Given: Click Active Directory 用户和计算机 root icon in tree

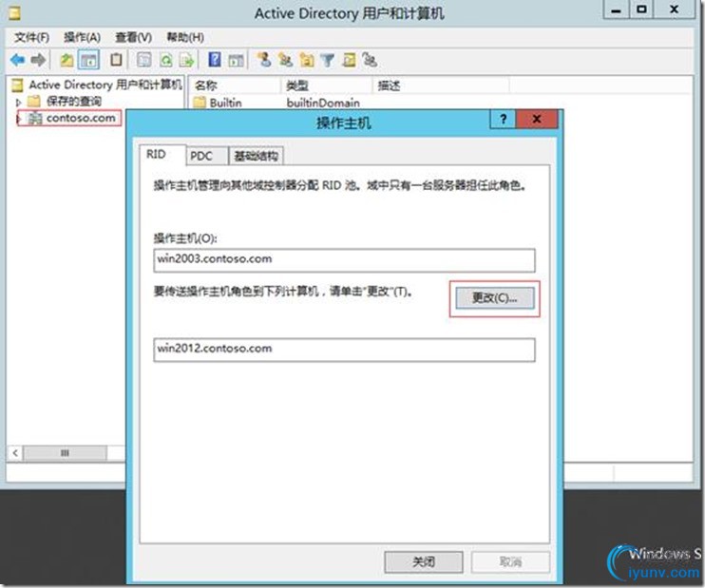Looking at the screenshot, I should pos(17,85).
